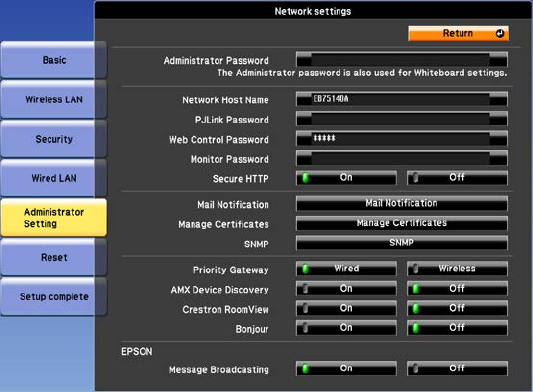Switch to Wireless LAN tab
Screen dimensions: 533x392
pyautogui.click(x=54, y=99)
